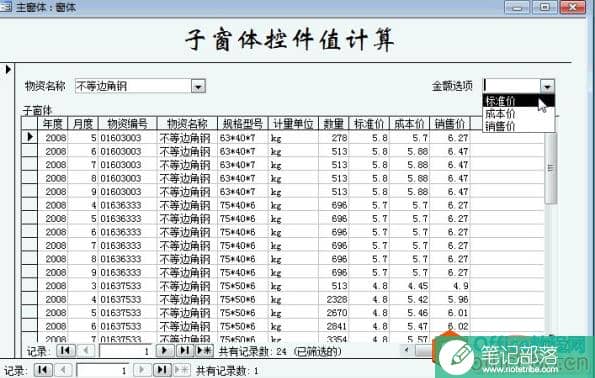595x378 pixels.
Task: Choose 销售价 from the dropdown list
Action: (518, 126)
